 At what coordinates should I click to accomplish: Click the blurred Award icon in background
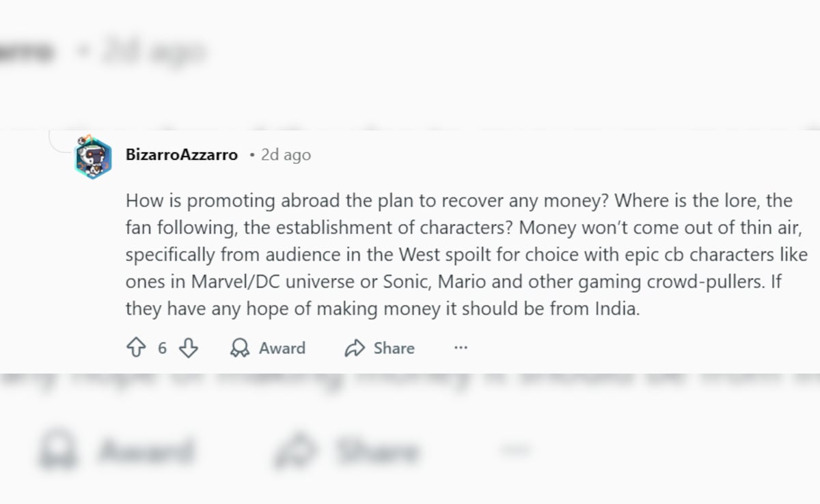coord(58,451)
